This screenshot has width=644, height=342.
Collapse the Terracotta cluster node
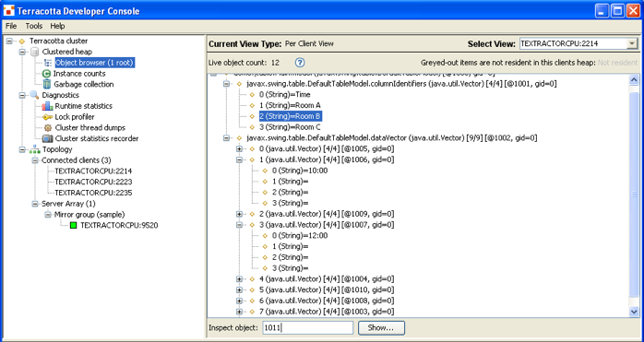tap(9, 41)
